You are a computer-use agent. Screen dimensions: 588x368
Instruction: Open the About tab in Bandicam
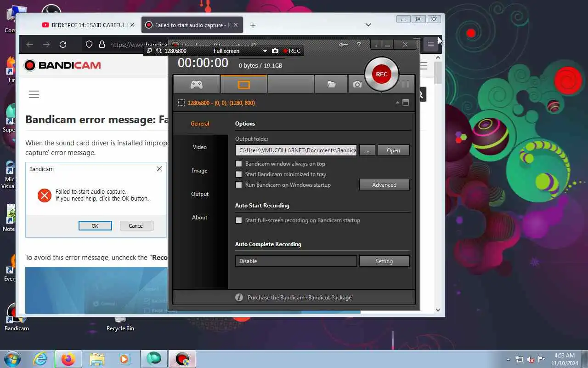tap(200, 218)
